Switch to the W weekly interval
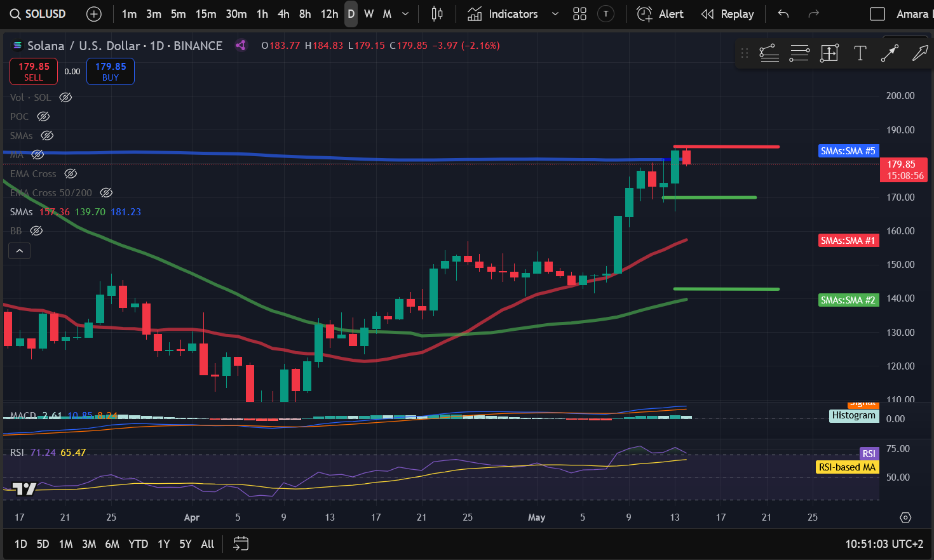Viewport: 934px width, 560px height. [369, 14]
